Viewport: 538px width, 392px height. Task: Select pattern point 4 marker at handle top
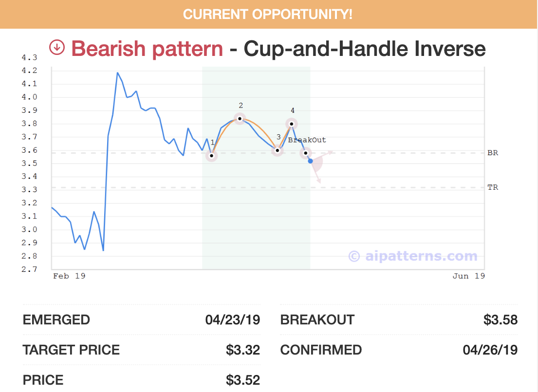point(291,124)
